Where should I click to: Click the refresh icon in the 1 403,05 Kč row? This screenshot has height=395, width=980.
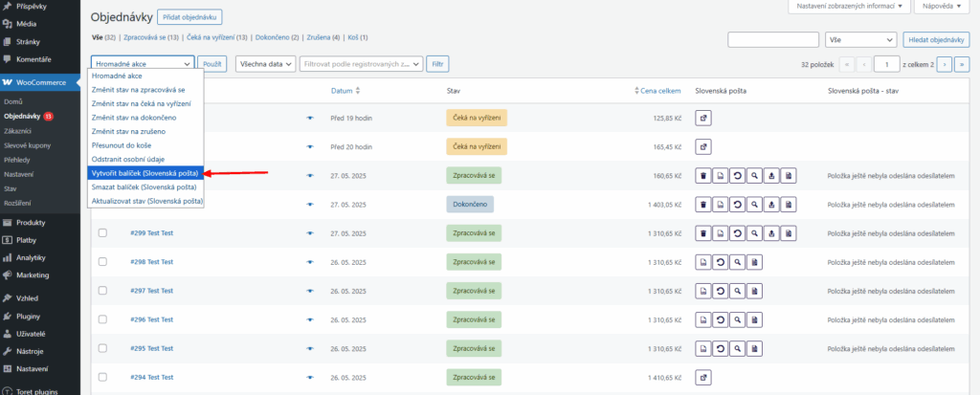click(738, 205)
